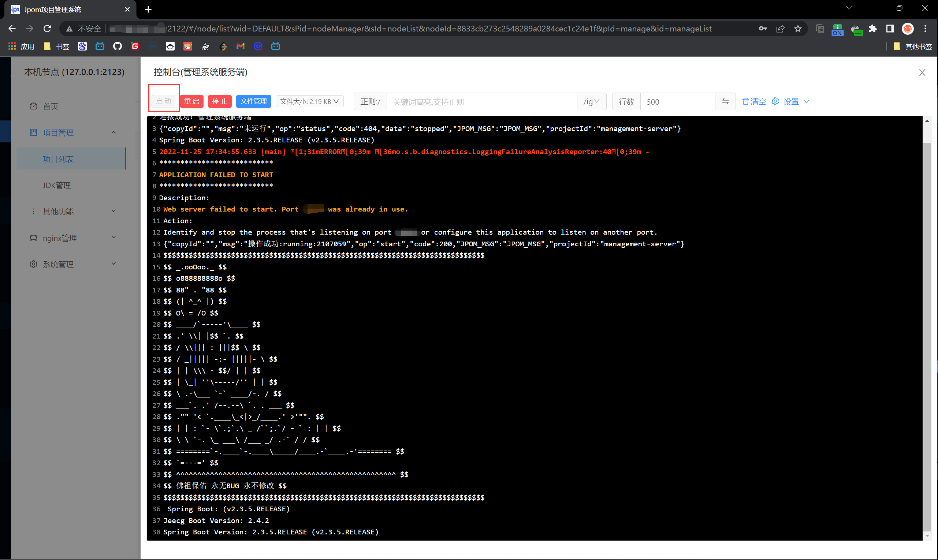
Task: Click the swap arrows beside the row count
Action: [x=725, y=101]
